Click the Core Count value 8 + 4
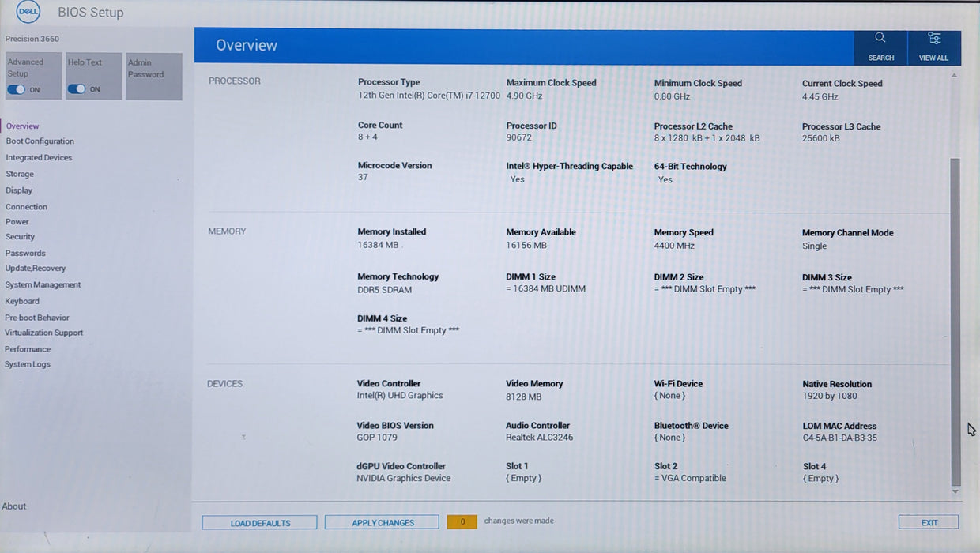980x553 pixels. pos(367,137)
